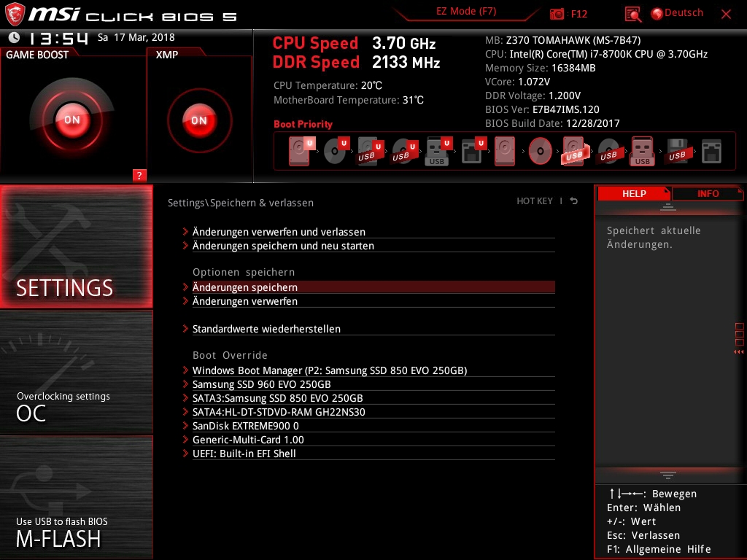This screenshot has width=747, height=560.
Task: Click the red triple-arrow panel collapse marker
Action: point(738,352)
